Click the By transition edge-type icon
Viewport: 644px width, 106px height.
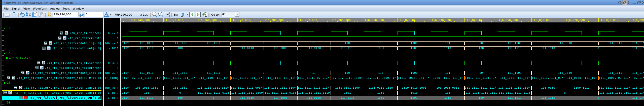click(183, 14)
